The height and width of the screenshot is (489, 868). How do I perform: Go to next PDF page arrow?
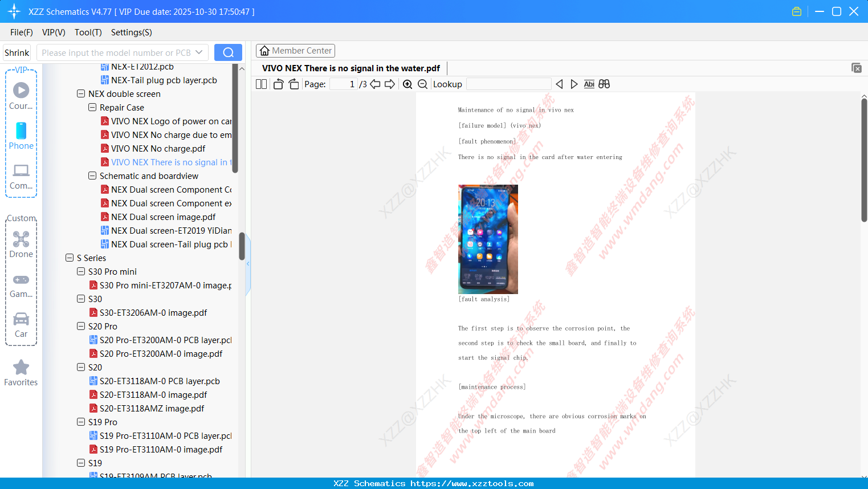390,84
